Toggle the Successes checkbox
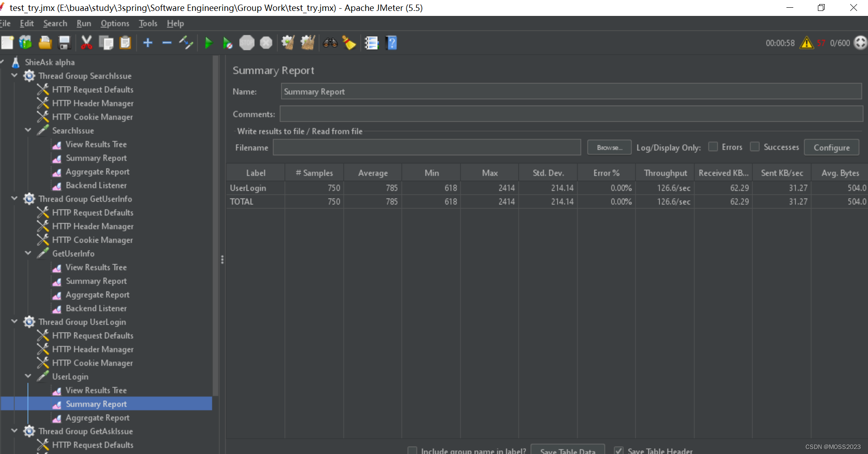 coord(755,147)
